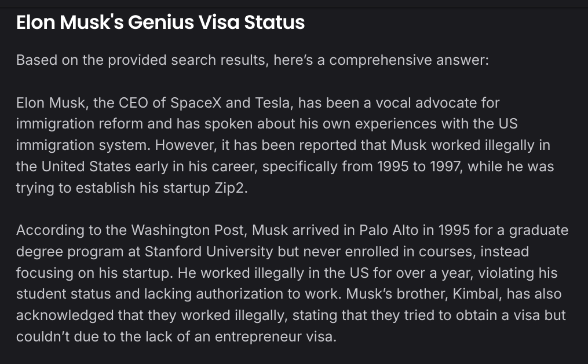Click the words "student status"
The image size is (588, 364).
63,293
